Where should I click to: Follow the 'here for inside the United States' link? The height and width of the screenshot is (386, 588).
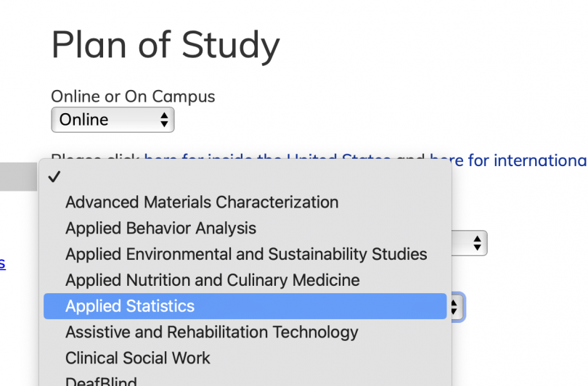click(x=267, y=157)
